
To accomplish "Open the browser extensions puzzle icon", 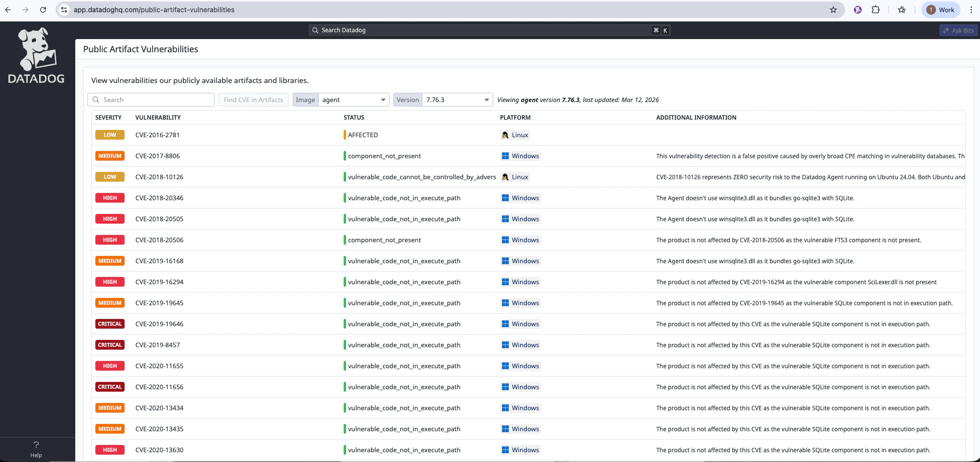I will coord(875,10).
